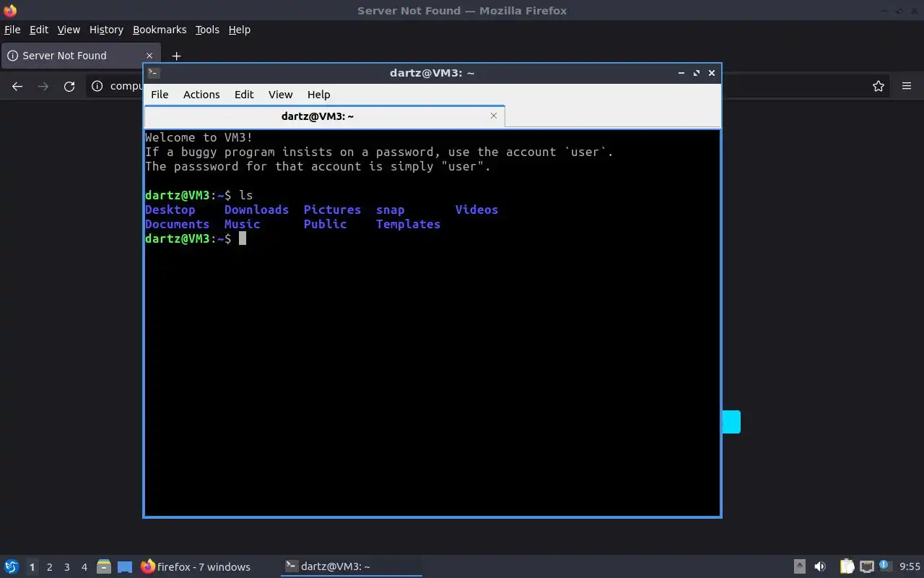Click the Downloads directory name in terminal

point(256,210)
